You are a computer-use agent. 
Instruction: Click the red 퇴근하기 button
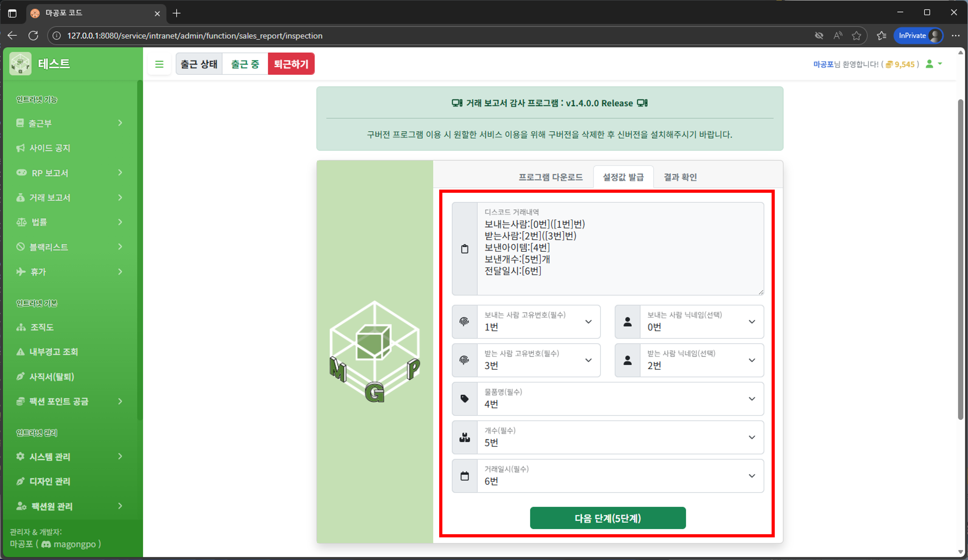point(291,64)
